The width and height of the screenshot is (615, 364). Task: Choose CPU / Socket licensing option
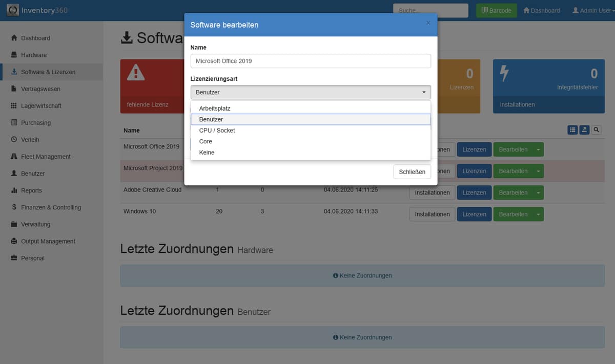coord(217,131)
